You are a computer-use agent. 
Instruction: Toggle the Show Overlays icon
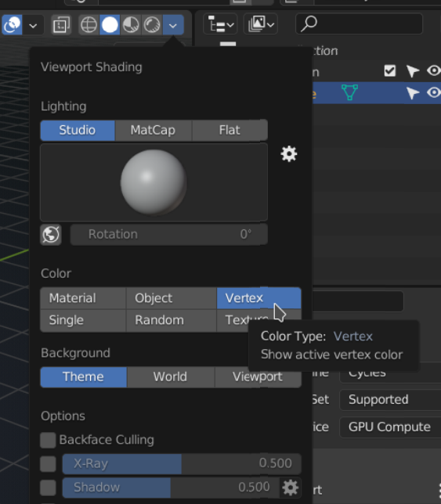(x=13, y=25)
